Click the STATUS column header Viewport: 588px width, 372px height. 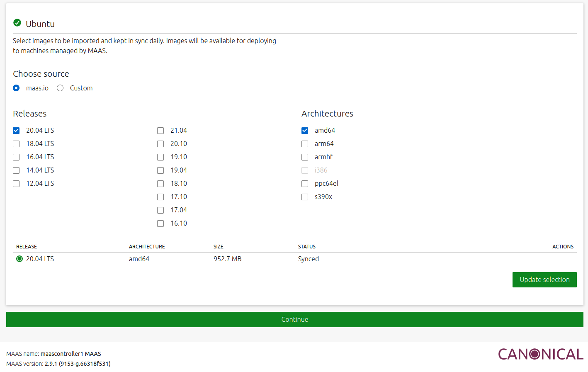307,246
